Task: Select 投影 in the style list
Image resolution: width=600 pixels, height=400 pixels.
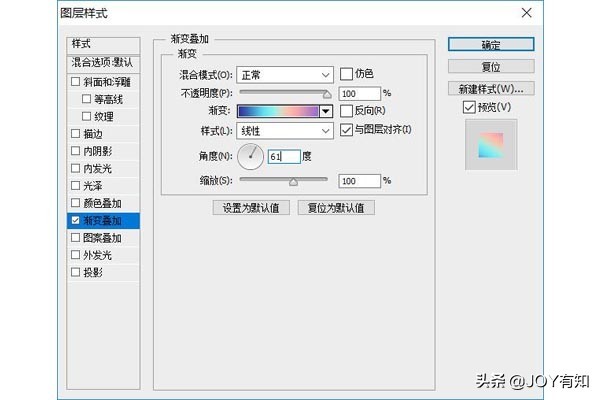Action: click(91, 272)
